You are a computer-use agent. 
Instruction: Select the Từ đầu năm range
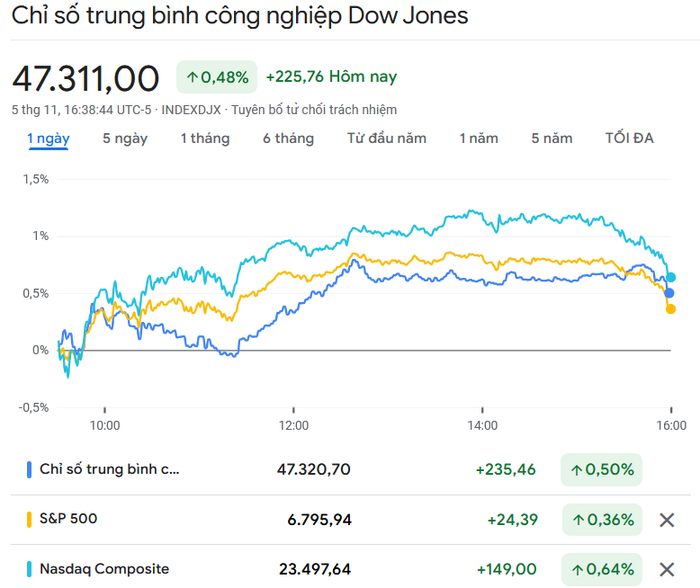point(387,138)
